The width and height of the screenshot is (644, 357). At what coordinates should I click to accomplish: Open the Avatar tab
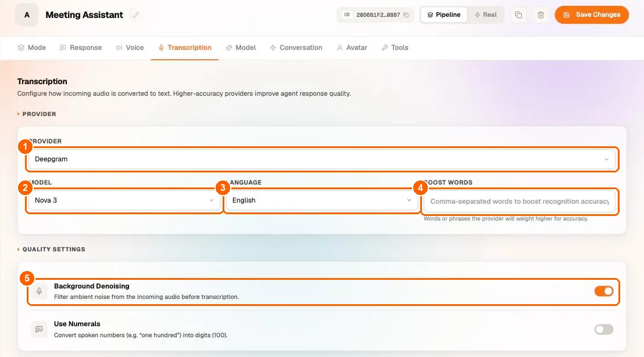click(352, 48)
